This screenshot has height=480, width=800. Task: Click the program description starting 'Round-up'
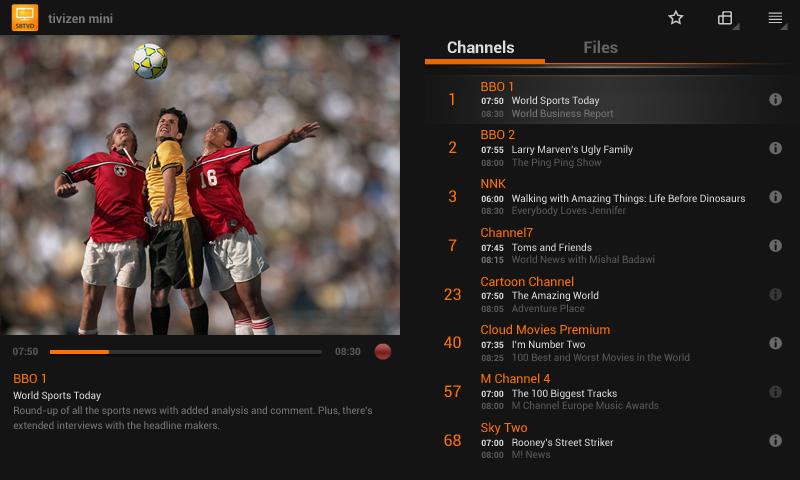[192, 418]
